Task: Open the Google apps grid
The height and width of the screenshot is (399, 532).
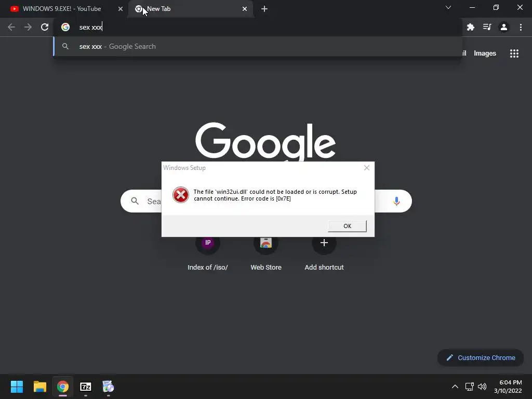Action: click(x=514, y=54)
